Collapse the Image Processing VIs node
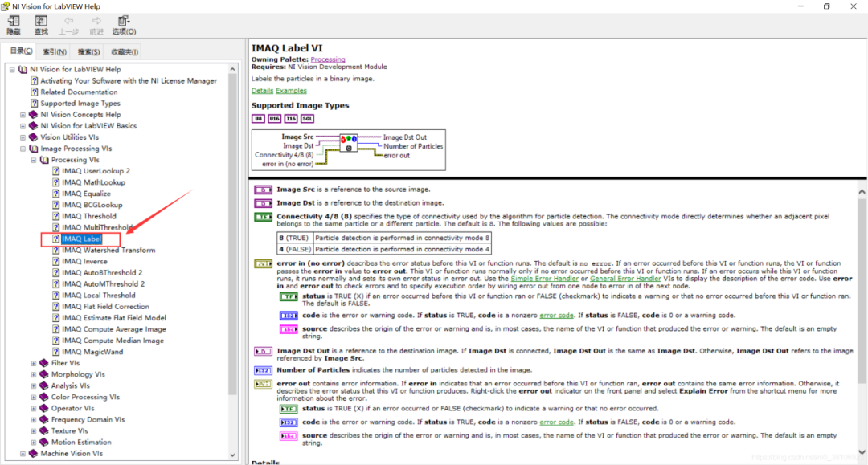The height and width of the screenshot is (465, 868). coord(23,149)
